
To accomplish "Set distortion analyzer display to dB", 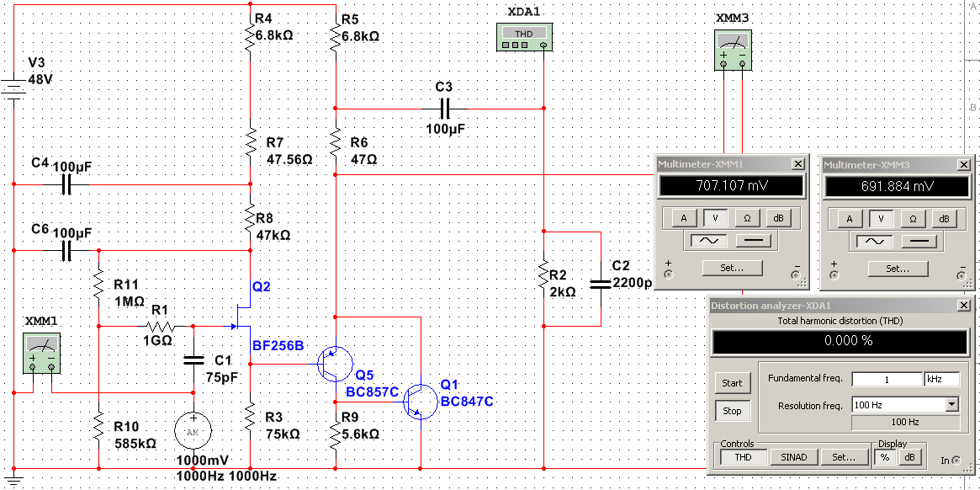I will tap(909, 457).
